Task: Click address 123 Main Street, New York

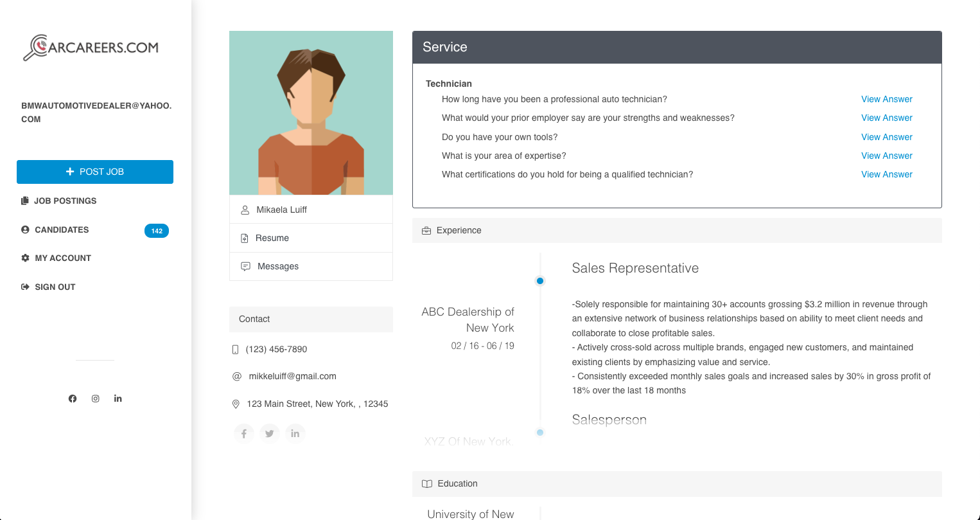Action: tap(317, 404)
